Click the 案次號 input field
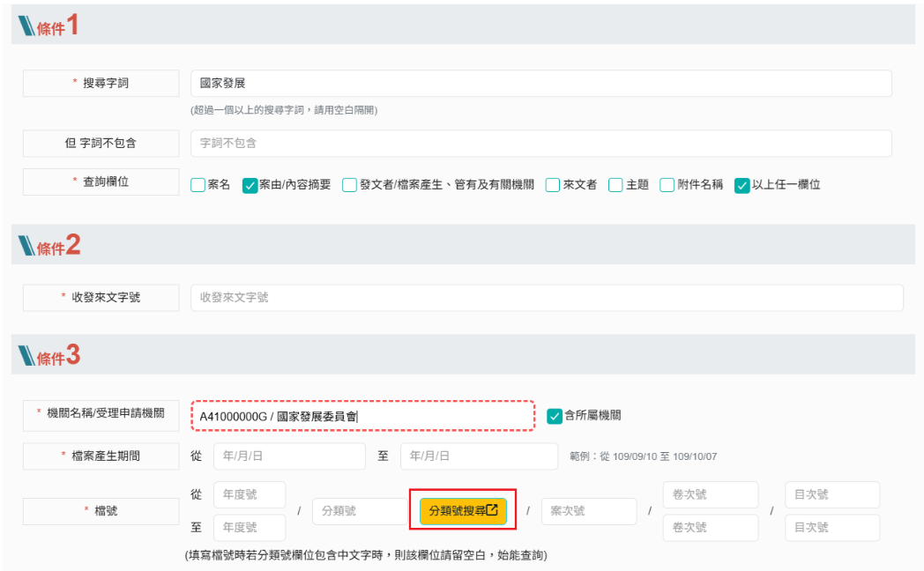Viewport: 924px width, 571px height. [x=588, y=511]
